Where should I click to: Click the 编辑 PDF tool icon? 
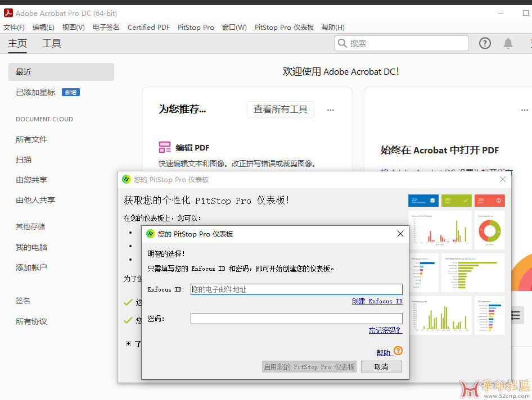pos(165,148)
